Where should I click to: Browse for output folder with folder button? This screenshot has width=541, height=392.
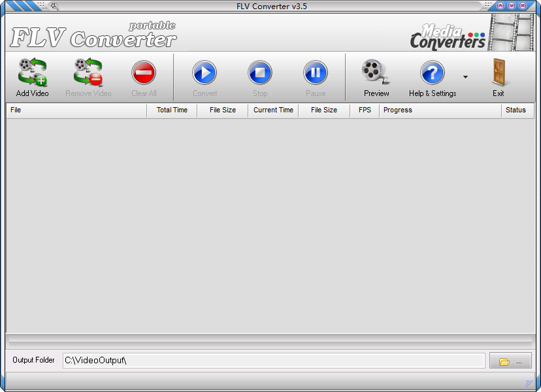coord(510,361)
